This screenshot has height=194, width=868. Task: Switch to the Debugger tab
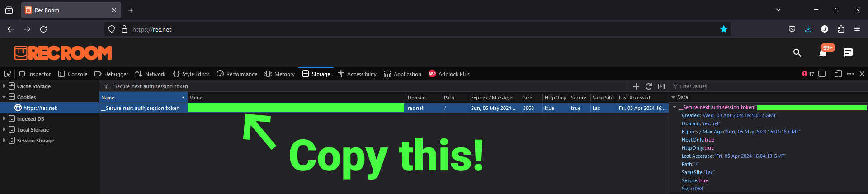pyautogui.click(x=111, y=74)
